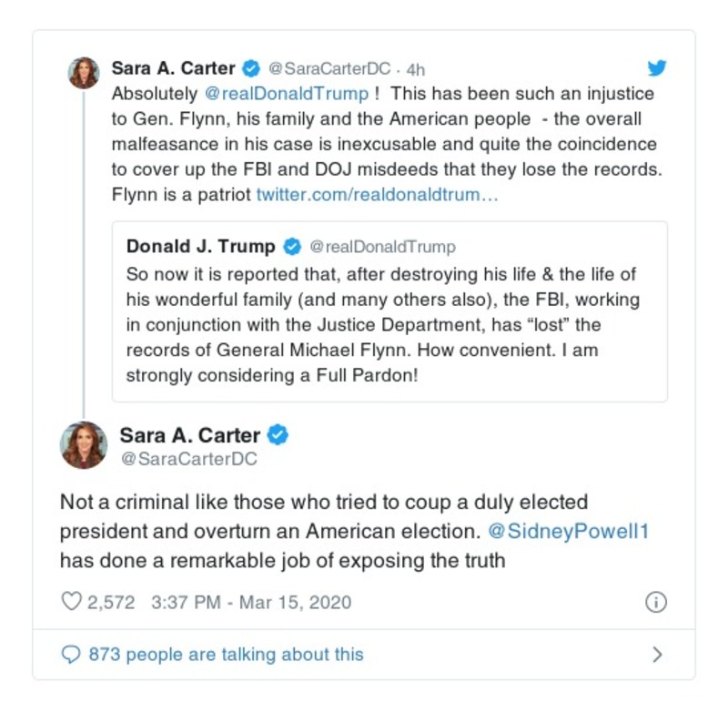
Task: Click the 2,572 likes count
Action: point(111,602)
